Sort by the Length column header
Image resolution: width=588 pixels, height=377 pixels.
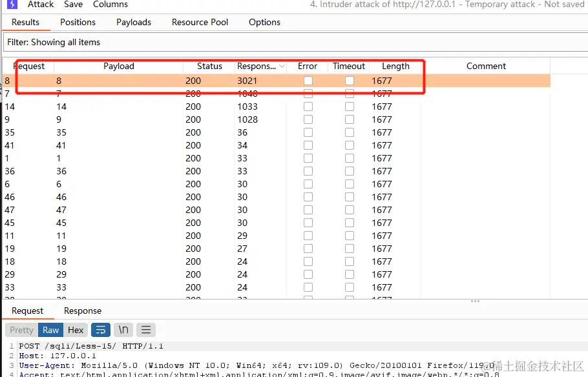[395, 66]
